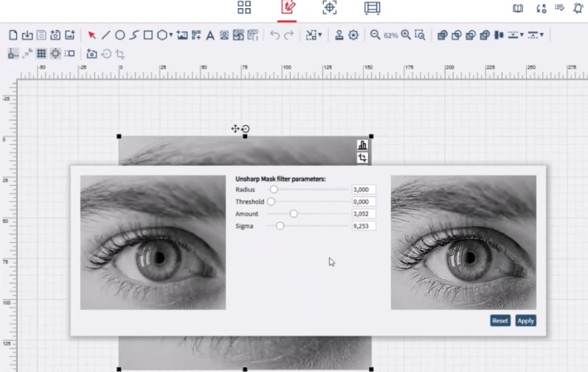Switch to the designer tab

pyautogui.click(x=287, y=8)
